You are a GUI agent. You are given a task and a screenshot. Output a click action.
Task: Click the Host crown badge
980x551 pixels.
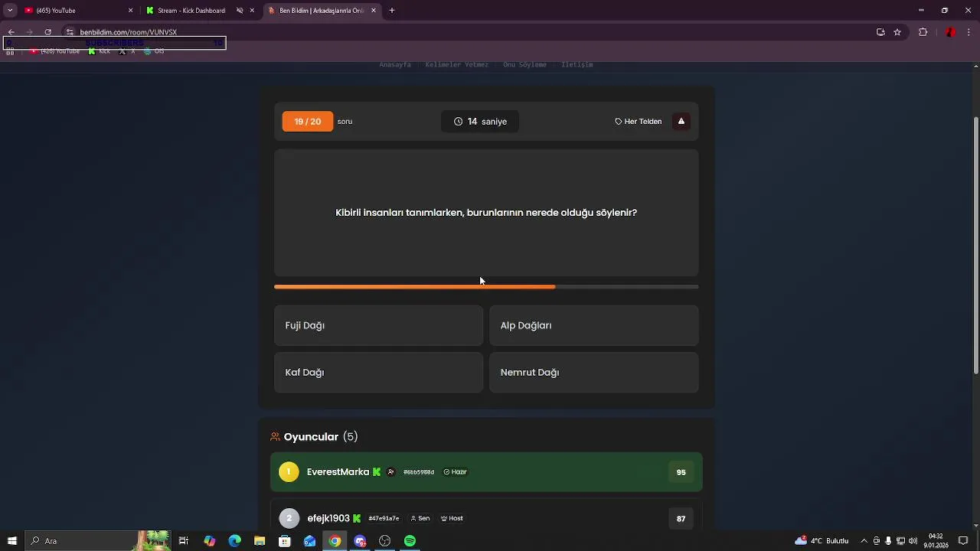(452, 518)
